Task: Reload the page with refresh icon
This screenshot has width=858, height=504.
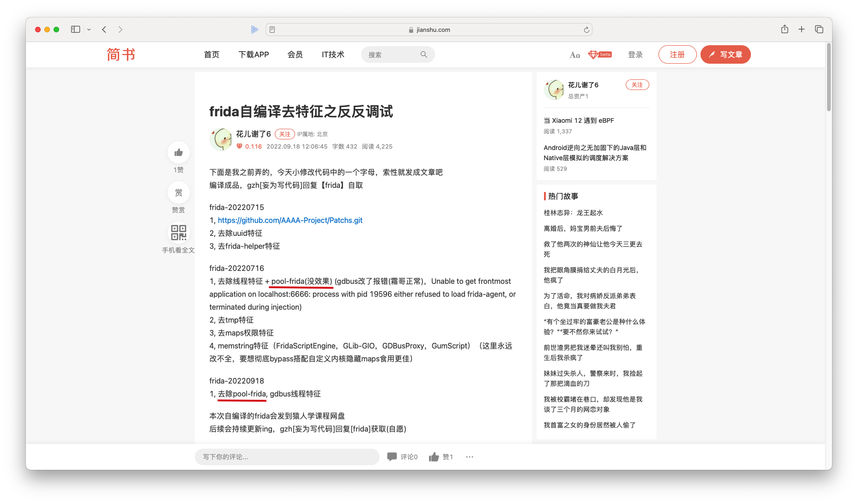Action: click(x=586, y=30)
